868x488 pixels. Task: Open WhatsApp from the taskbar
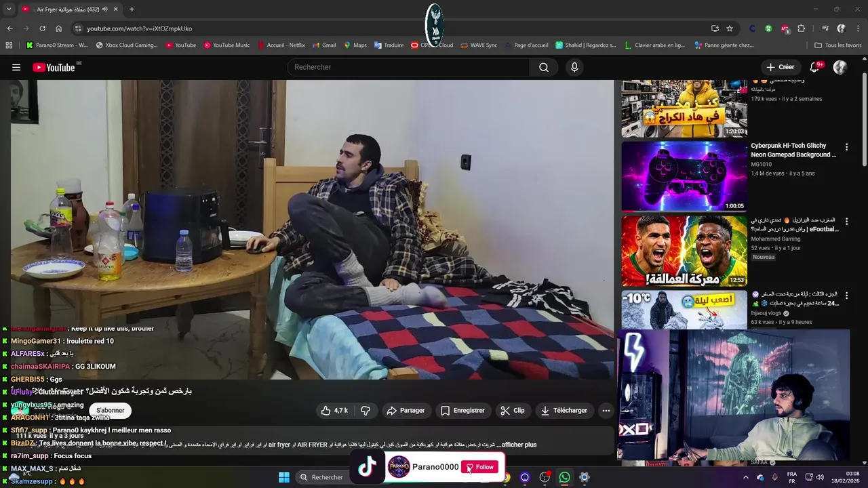(564, 477)
